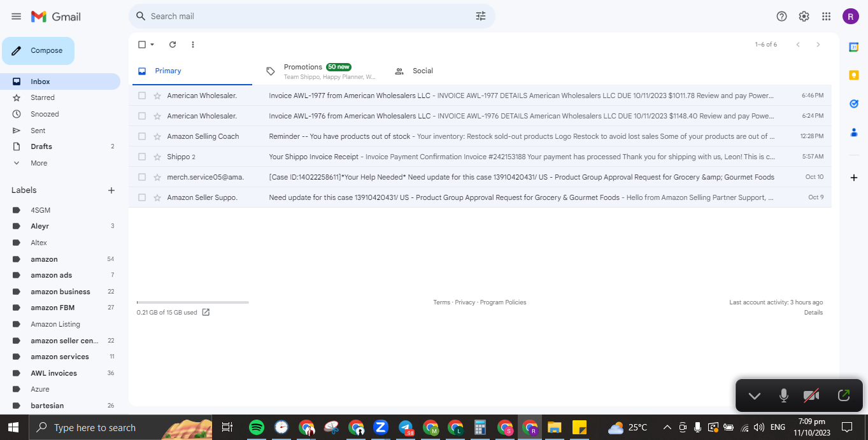Viewport: 868px width, 440px height.
Task: Open Telegram from the taskbar
Action: pos(406,427)
